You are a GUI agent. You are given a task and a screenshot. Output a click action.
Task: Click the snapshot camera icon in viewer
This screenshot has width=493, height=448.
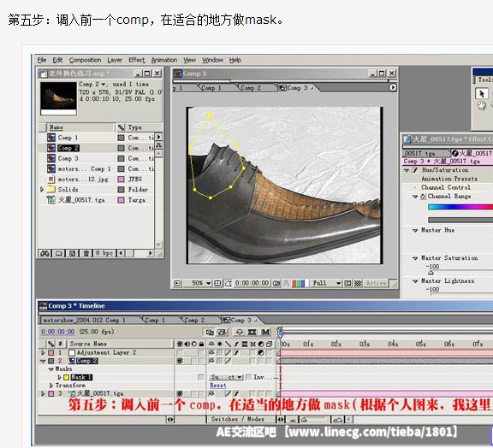[276, 283]
